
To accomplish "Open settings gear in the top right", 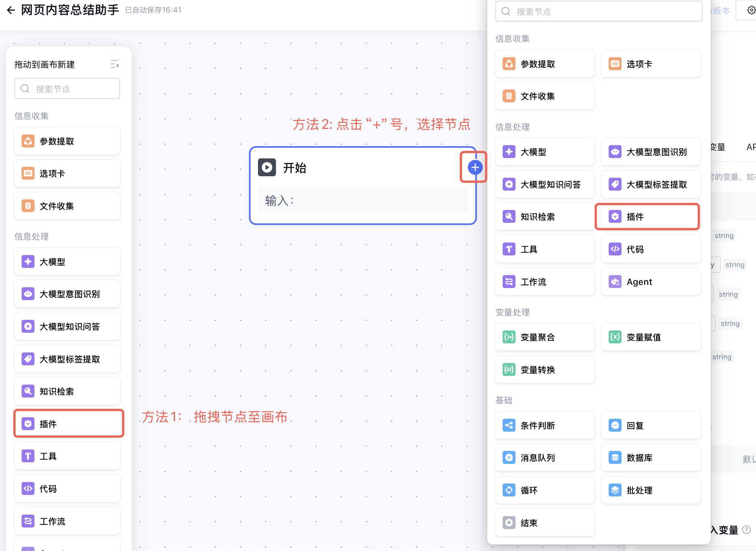I will click(751, 10).
